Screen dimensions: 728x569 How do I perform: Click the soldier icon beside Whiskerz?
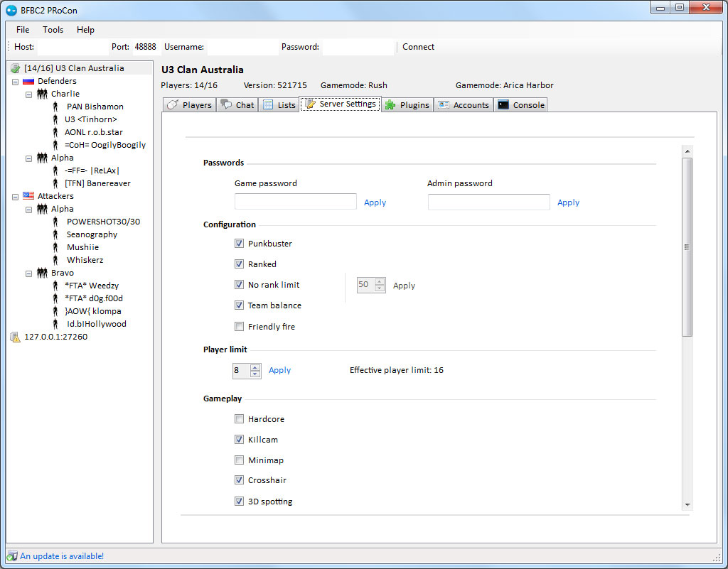(x=55, y=260)
